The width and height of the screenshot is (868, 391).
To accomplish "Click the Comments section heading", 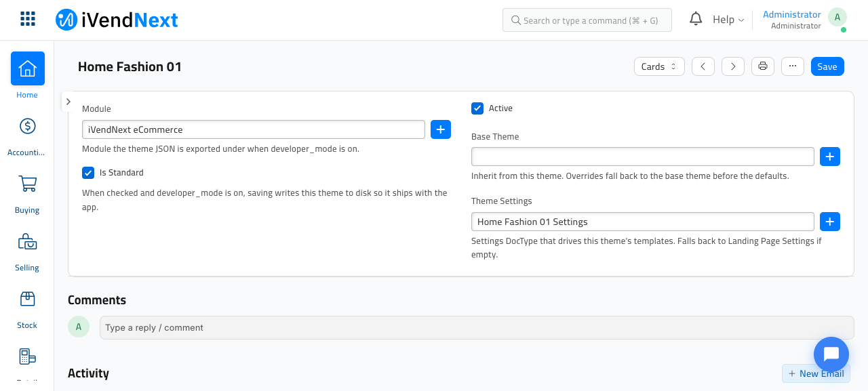I will [x=97, y=300].
